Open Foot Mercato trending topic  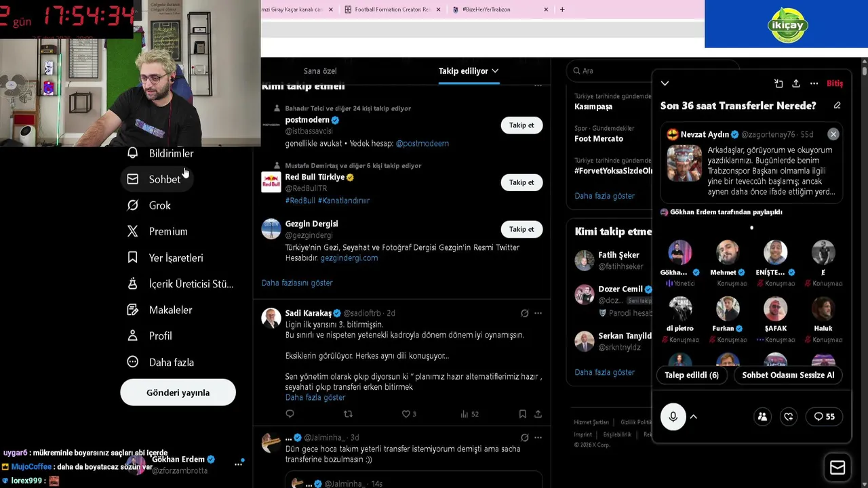pyautogui.click(x=599, y=138)
